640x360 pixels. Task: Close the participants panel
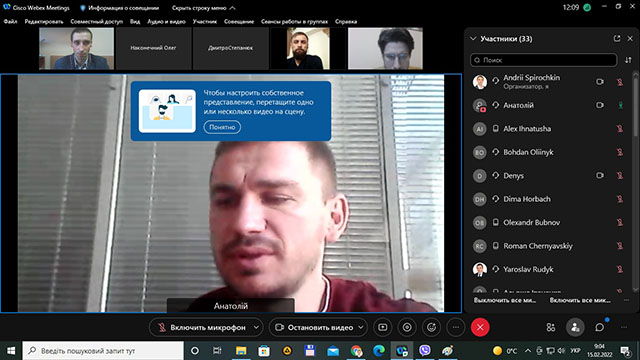click(630, 38)
